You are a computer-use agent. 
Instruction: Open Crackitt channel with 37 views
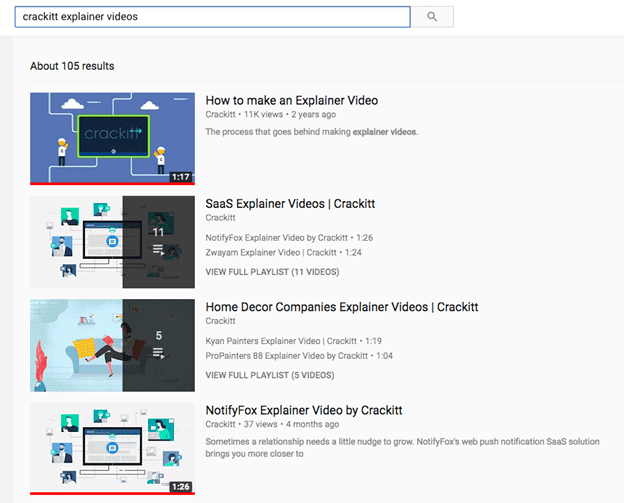click(x=220, y=424)
